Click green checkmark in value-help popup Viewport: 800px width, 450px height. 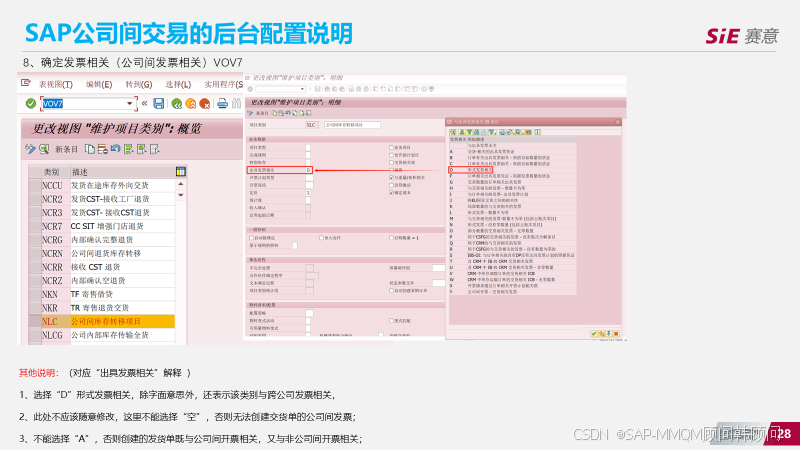[x=593, y=334]
